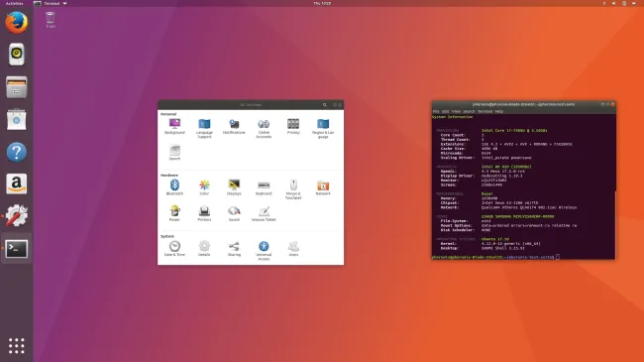The image size is (644, 362).
Task: Click the All Settings window title
Action: click(x=251, y=105)
